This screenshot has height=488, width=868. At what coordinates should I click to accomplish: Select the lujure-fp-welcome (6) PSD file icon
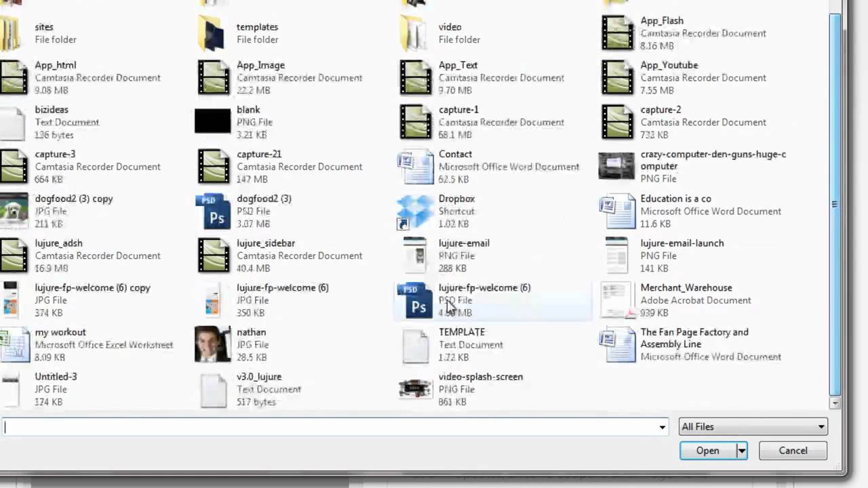point(415,300)
